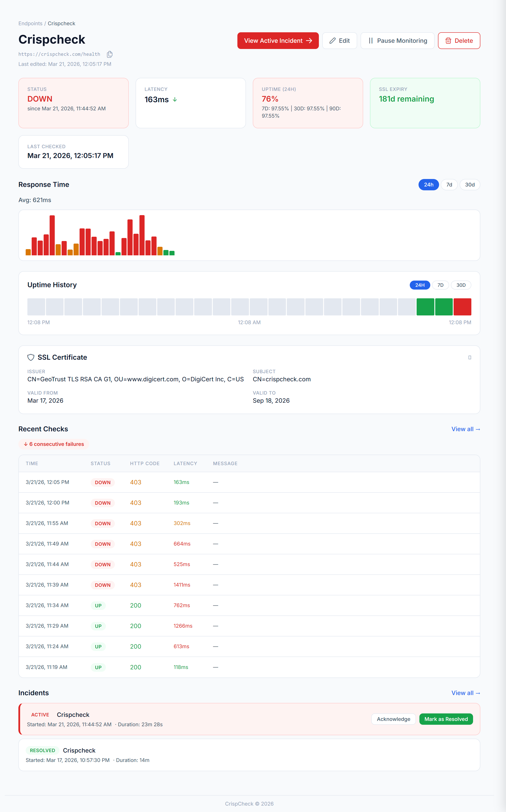Image resolution: width=506 pixels, height=812 pixels.
Task: Click the pencil icon on the Edit button
Action: (x=332, y=41)
